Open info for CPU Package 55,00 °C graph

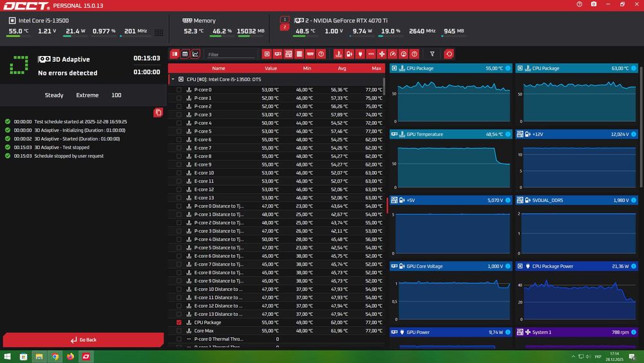click(507, 68)
